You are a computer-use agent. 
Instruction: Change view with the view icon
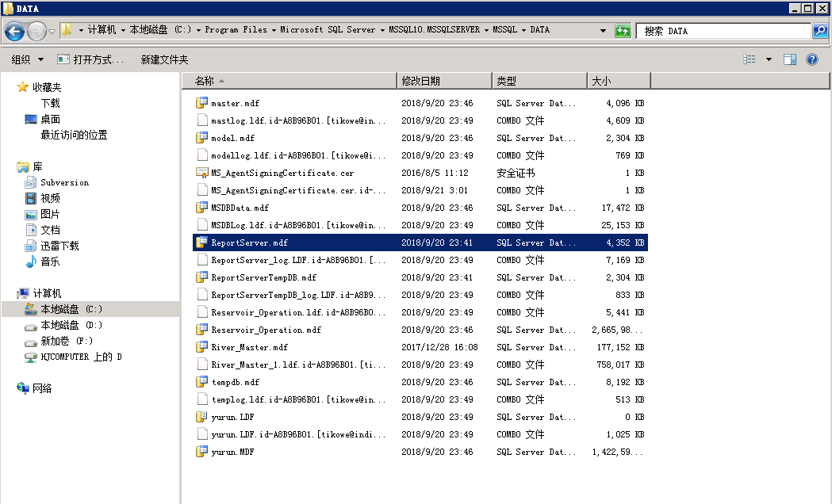[x=750, y=59]
